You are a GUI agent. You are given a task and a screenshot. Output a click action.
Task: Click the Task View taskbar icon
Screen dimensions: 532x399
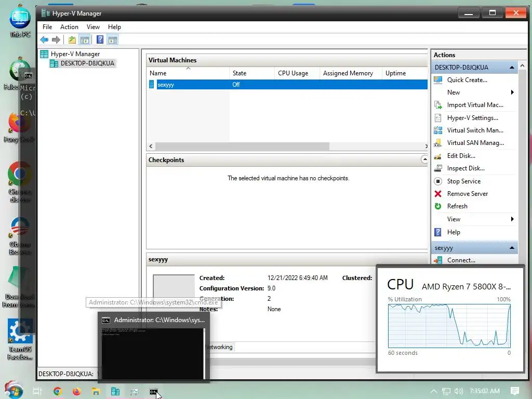37,391
